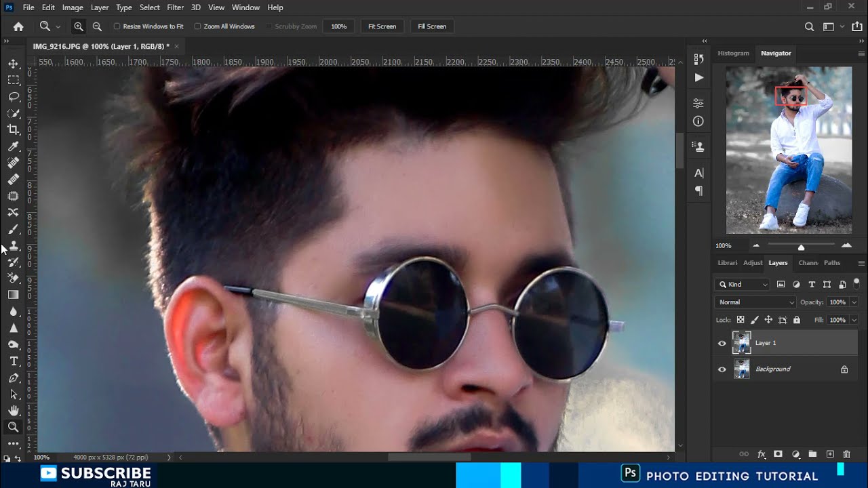Select the Sharpen tool triangle icon
The height and width of the screenshot is (488, 868).
click(x=13, y=328)
